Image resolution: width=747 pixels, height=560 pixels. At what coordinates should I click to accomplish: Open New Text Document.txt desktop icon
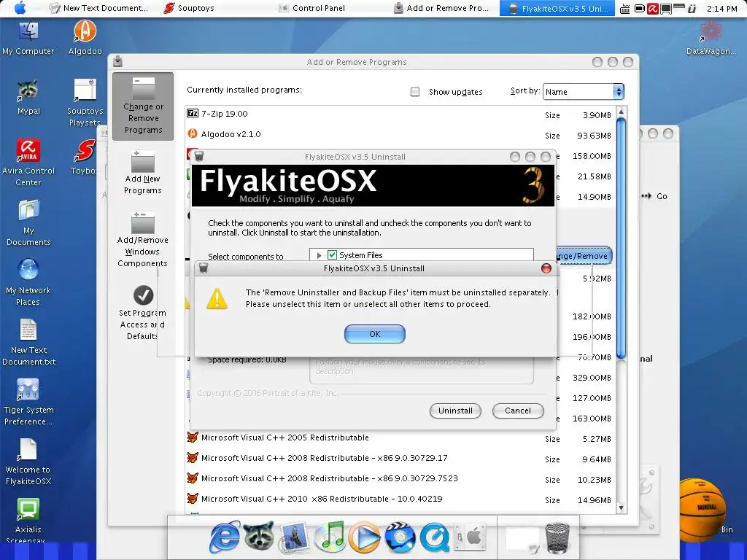(x=28, y=343)
